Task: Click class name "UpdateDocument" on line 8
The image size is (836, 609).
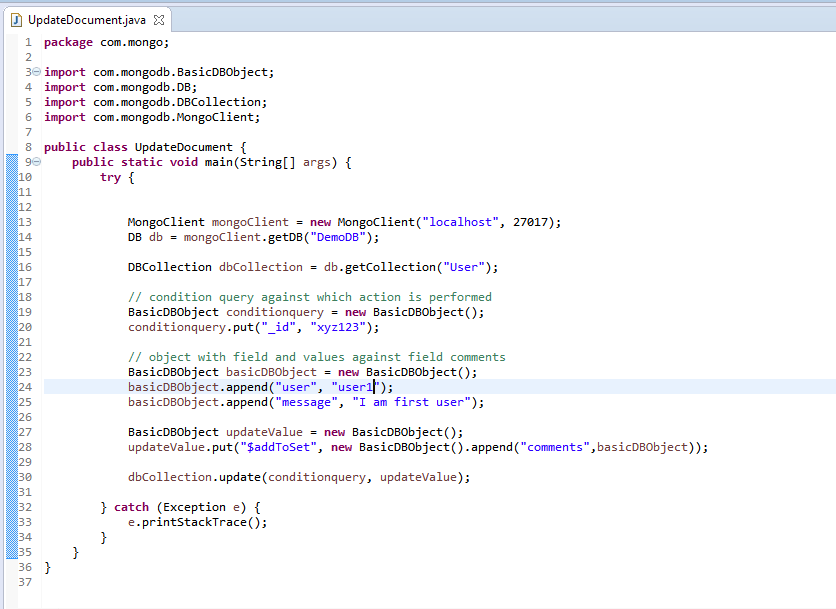Action: coord(183,147)
